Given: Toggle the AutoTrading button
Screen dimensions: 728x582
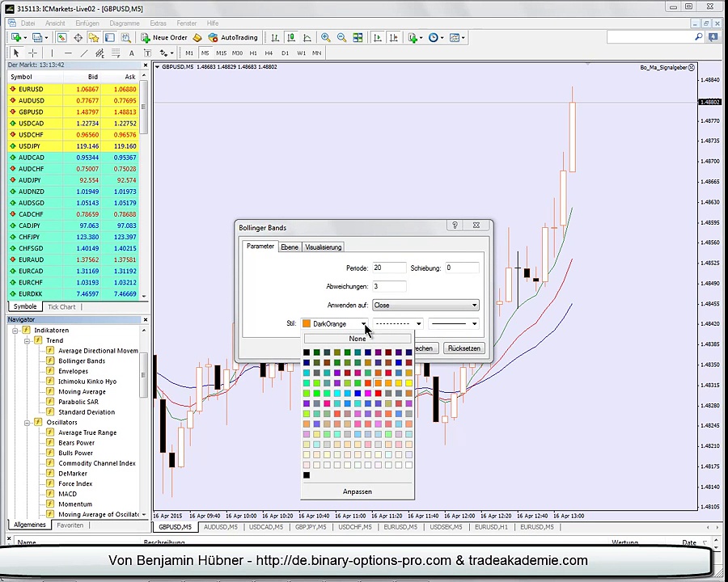Looking at the screenshot, I should click(232, 38).
